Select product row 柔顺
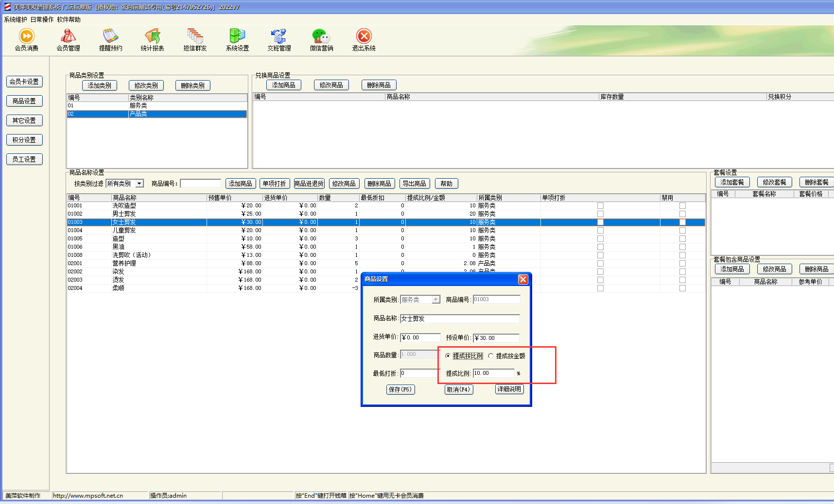Viewport: 834px width, 504px height. (x=386, y=288)
